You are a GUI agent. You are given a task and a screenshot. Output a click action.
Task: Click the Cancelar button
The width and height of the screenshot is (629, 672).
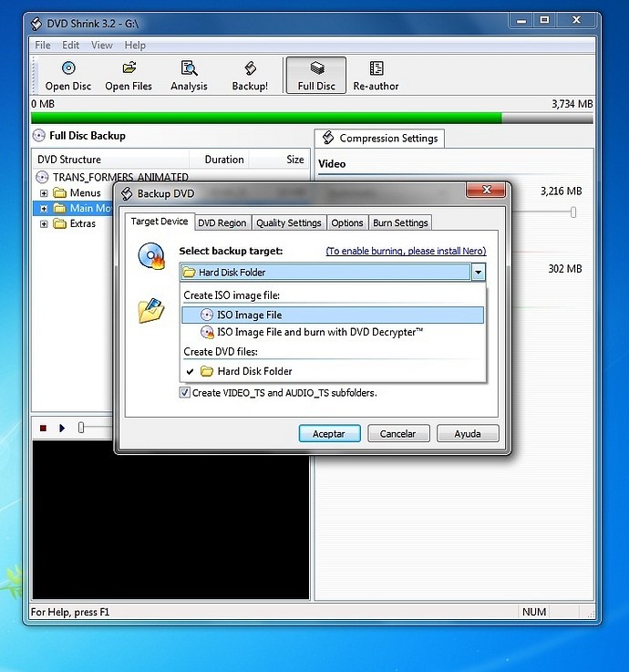pos(398,434)
